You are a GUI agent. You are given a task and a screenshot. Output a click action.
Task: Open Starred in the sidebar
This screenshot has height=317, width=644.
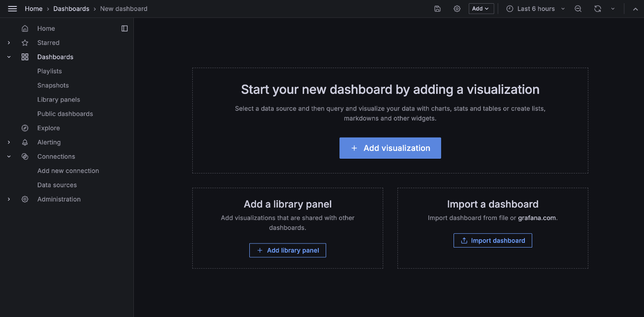click(x=48, y=43)
